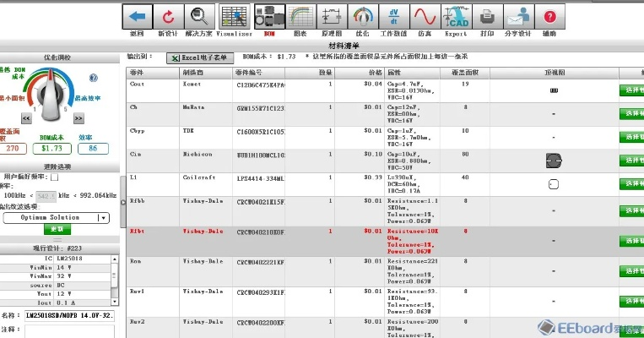Step optimizer dial right with >> button
This screenshot has width=644, height=338.
click(78, 118)
